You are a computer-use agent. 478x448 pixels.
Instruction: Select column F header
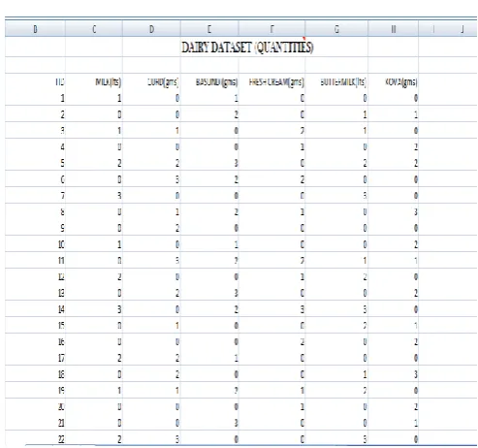[271, 29]
